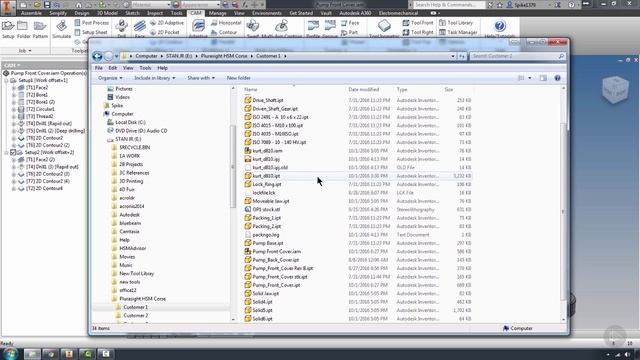The image size is (640, 360).
Task: Switch to the Inspect ribbon tab
Action: (155, 13)
